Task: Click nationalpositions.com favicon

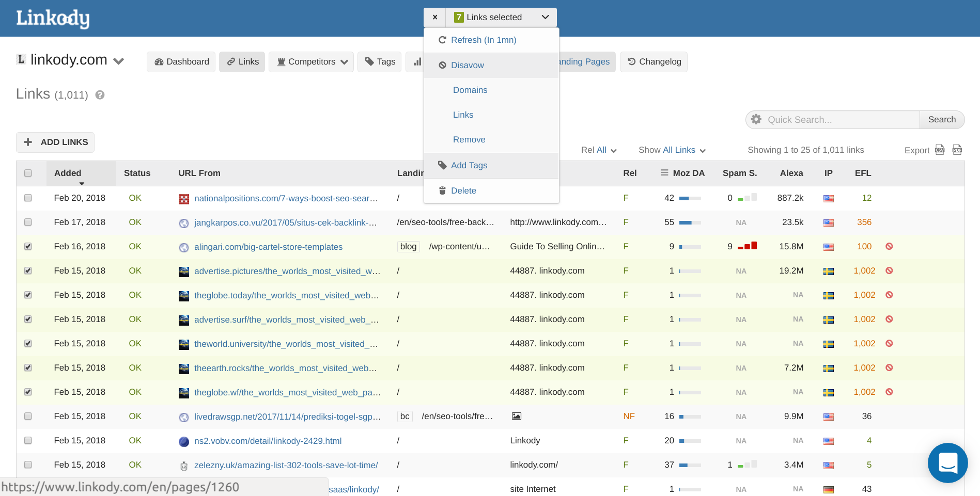Action: [184, 199]
